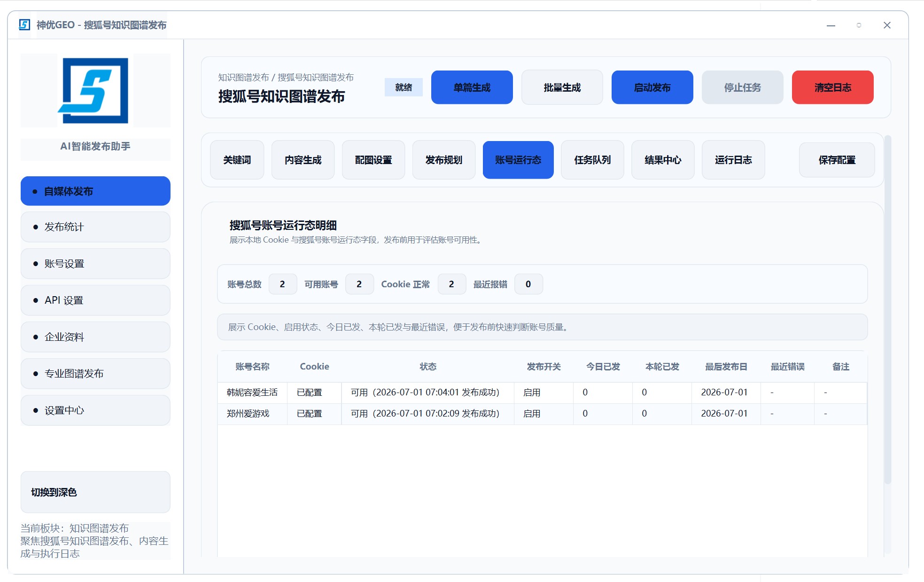Click the Cookie 正常 count value
Image resolution: width=924 pixels, height=582 pixels.
coord(451,284)
